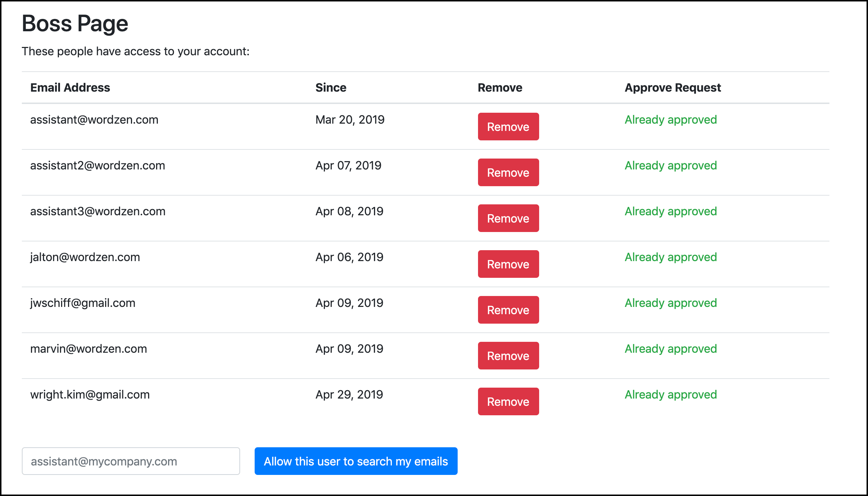Screen dimensions: 868x496
Task: Remove access for wright.kim@gmail.com
Action: [x=508, y=401]
